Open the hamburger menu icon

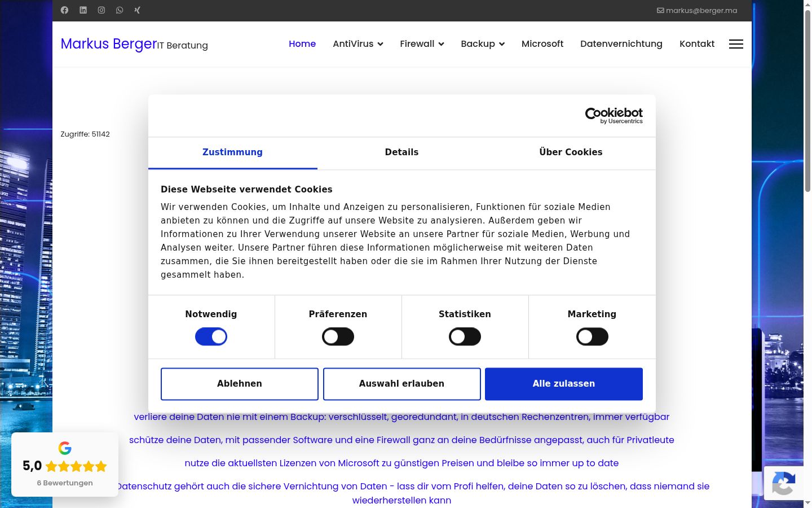pyautogui.click(x=736, y=44)
